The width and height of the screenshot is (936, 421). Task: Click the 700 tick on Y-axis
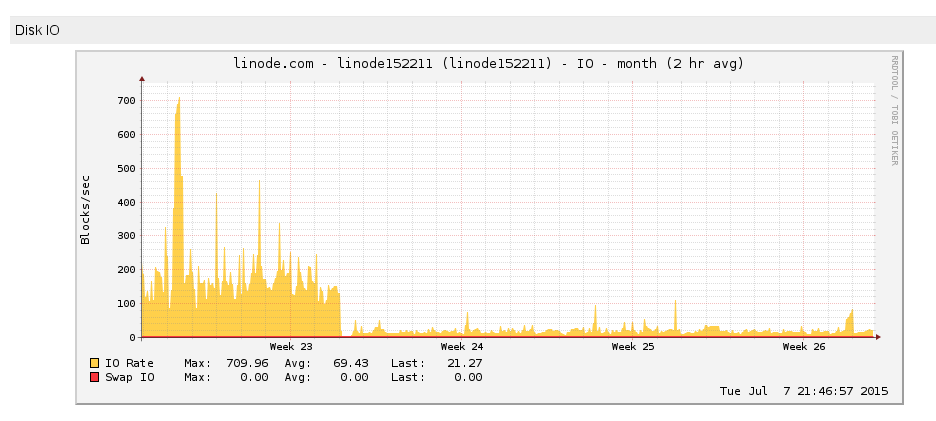pyautogui.click(x=125, y=101)
